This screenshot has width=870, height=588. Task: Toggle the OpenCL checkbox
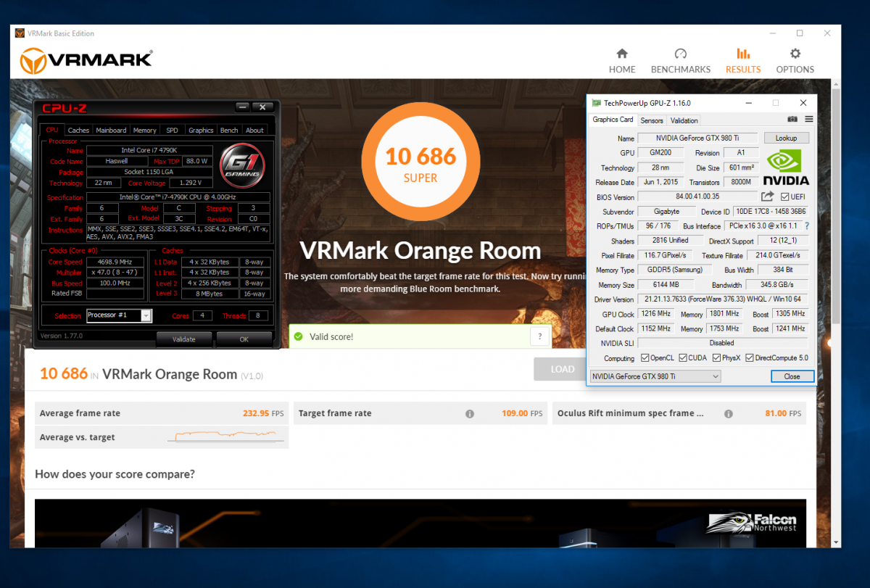coord(645,358)
